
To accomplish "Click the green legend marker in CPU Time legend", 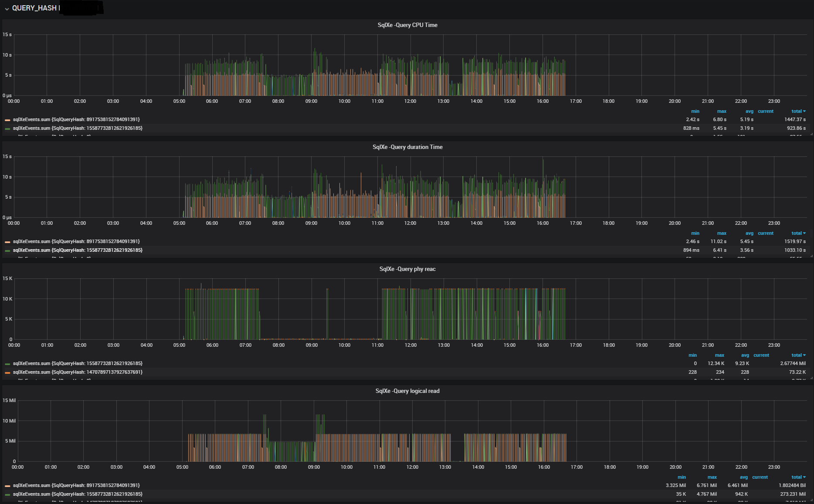I will pos(7,128).
